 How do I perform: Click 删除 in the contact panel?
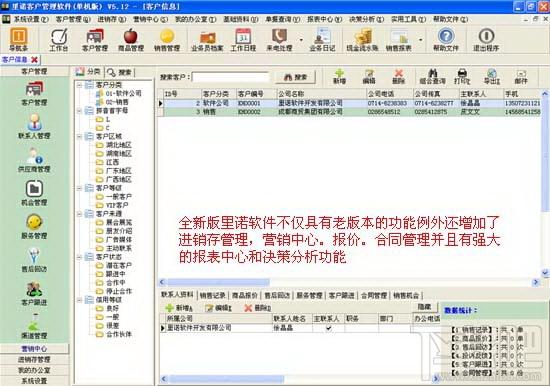point(257,308)
